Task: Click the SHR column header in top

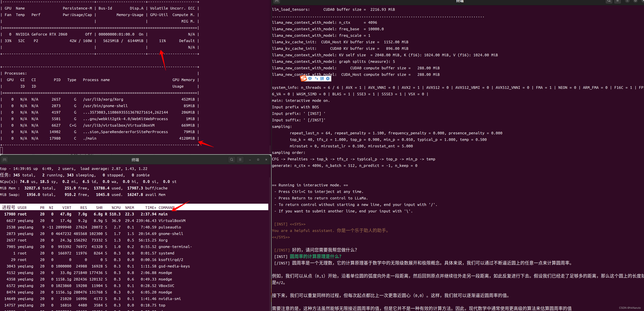Action: click(99, 208)
